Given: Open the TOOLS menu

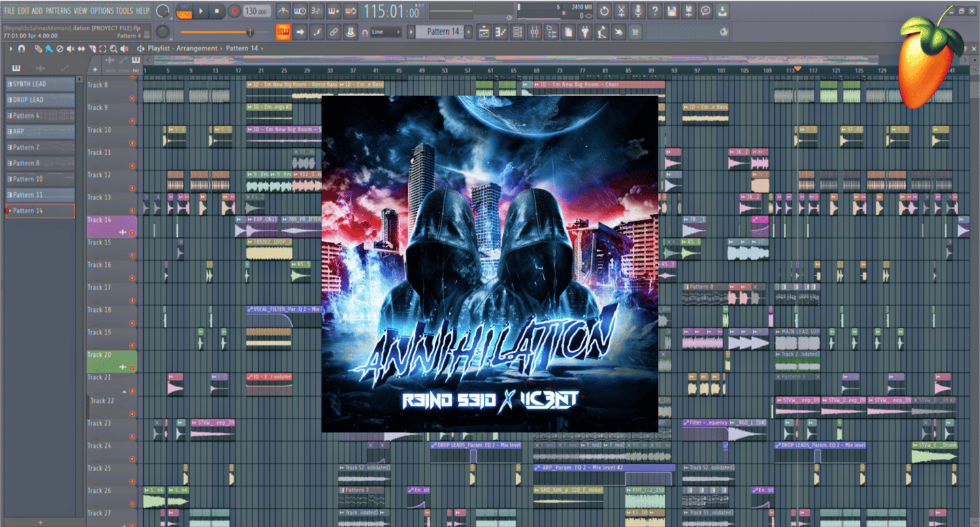Looking at the screenshot, I should [x=124, y=11].
